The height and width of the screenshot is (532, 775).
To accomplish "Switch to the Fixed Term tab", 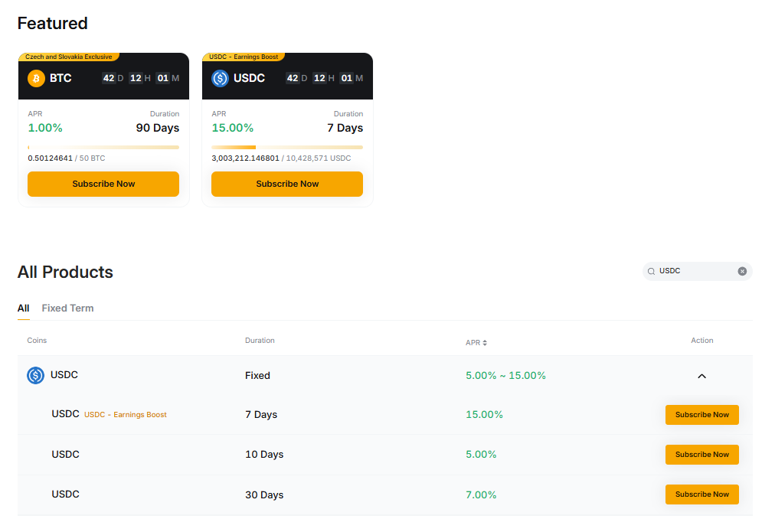I will pyautogui.click(x=67, y=308).
